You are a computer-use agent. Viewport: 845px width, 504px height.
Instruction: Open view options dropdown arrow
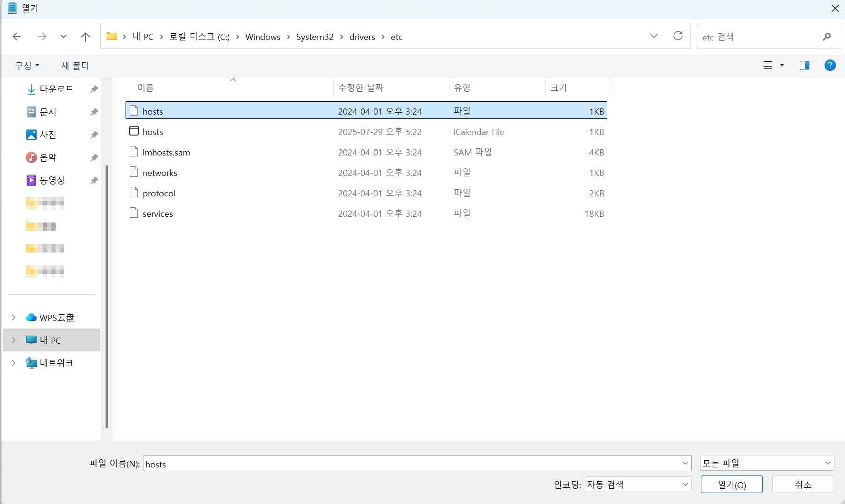pyautogui.click(x=782, y=65)
